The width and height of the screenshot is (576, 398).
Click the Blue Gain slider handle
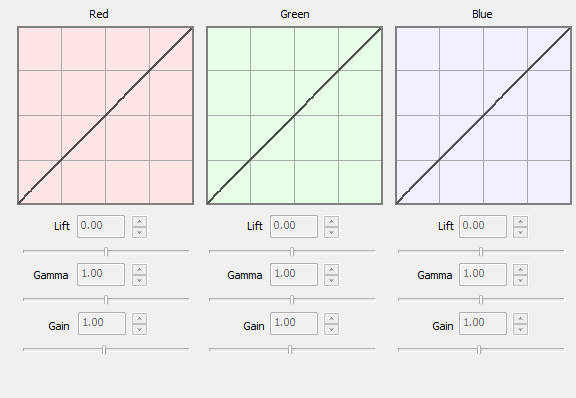pos(479,349)
